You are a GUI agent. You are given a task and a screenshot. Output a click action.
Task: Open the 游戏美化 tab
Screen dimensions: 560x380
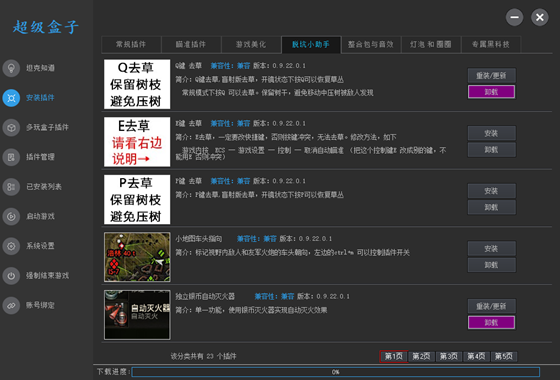[251, 45]
